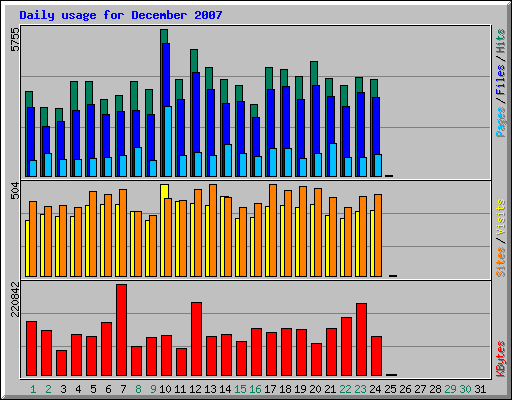Click day 9 on the x-axis
The width and height of the screenshot is (512, 400).
tap(153, 389)
